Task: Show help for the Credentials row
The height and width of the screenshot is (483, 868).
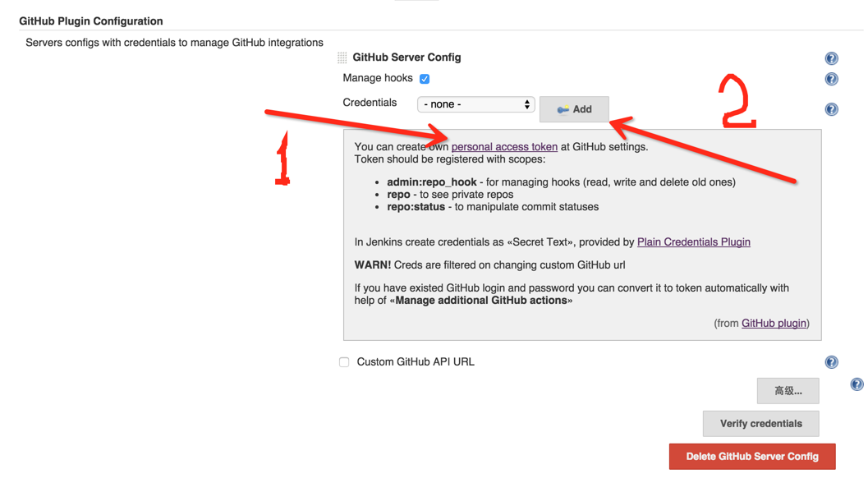Action: (x=831, y=109)
